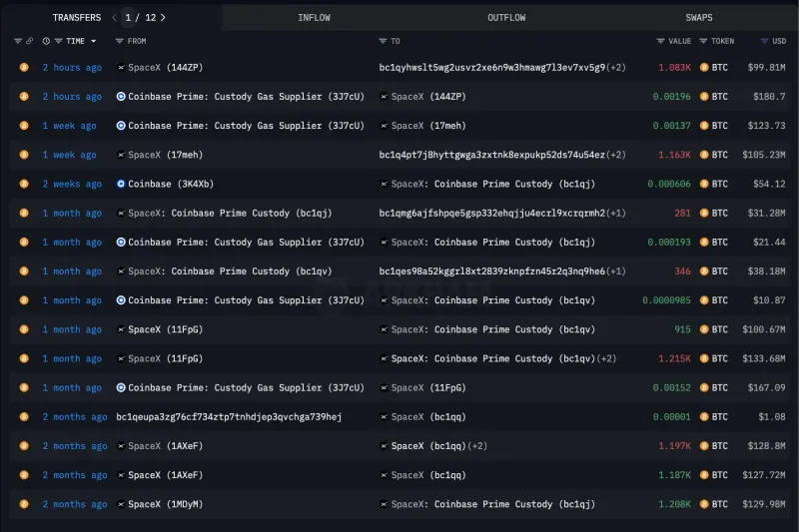The image size is (799, 532).
Task: Click the page number 1 input field
Action: click(128, 17)
